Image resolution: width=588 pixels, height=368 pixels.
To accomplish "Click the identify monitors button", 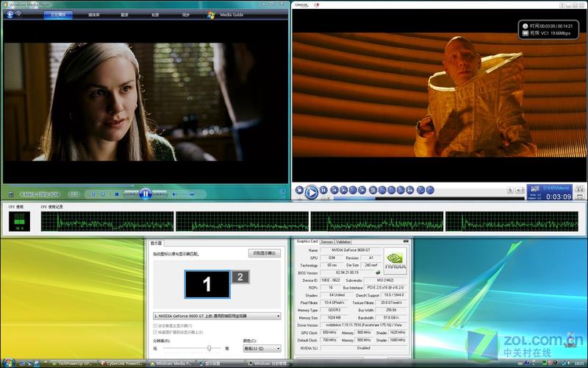I will point(265,253).
